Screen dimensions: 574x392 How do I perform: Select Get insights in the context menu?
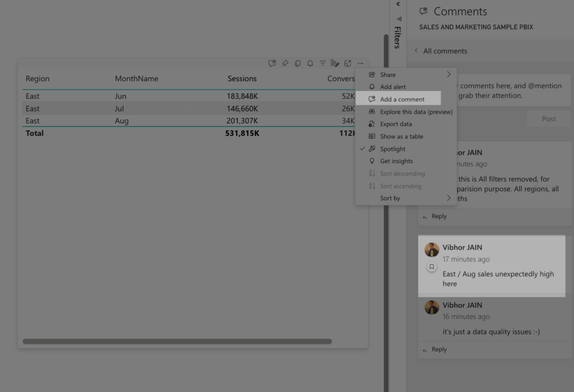[396, 161]
